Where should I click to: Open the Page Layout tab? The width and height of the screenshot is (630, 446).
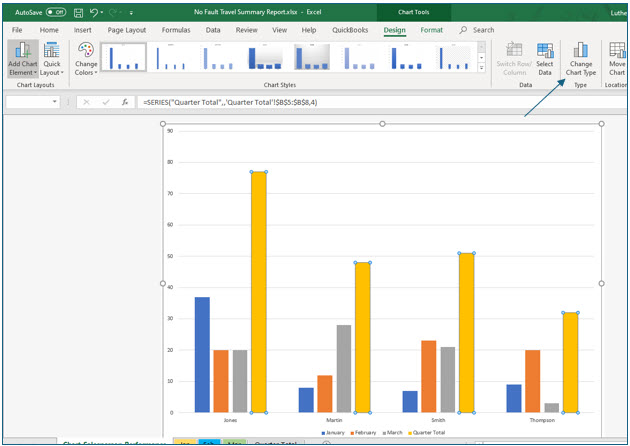click(127, 30)
